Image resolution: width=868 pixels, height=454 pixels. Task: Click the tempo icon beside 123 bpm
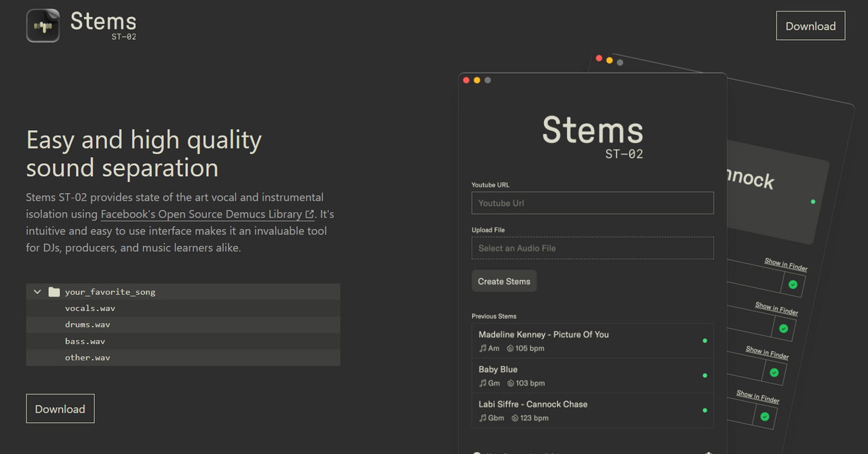515,418
